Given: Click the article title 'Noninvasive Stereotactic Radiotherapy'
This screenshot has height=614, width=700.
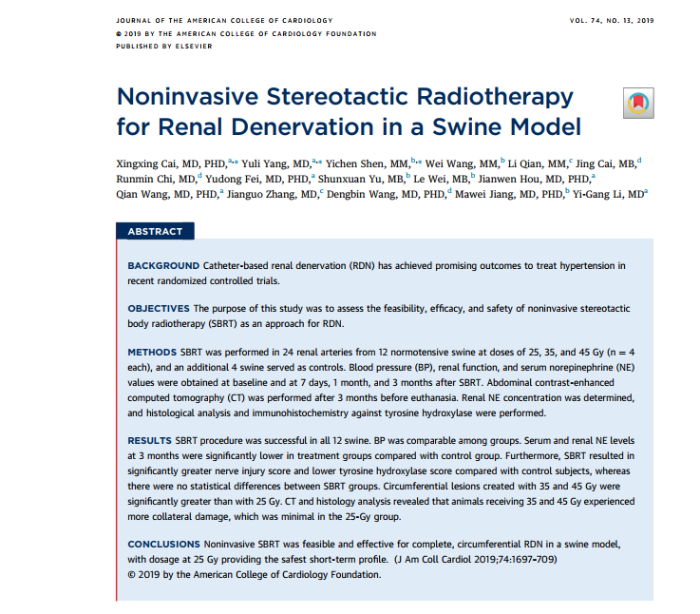Looking at the screenshot, I should tap(345, 97).
